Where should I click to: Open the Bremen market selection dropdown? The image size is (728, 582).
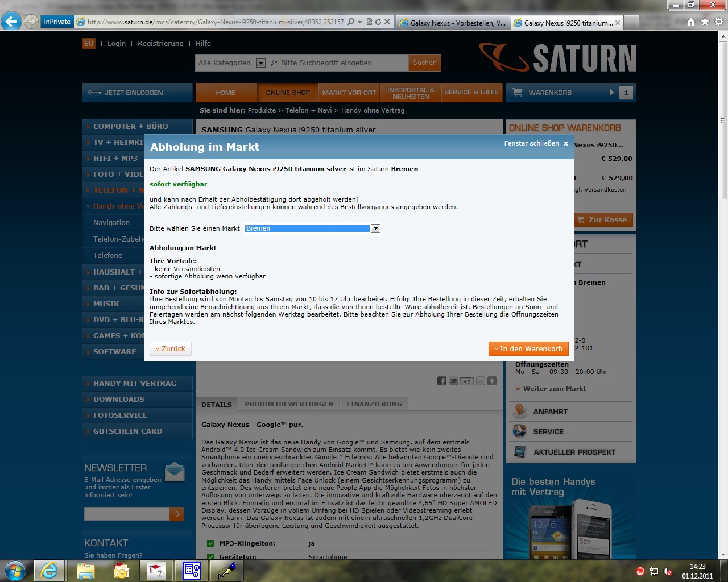tap(375, 228)
